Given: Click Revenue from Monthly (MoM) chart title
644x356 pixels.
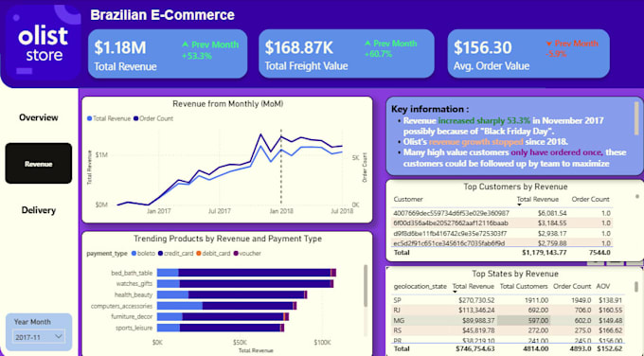Looking at the screenshot, I should click(x=227, y=104).
